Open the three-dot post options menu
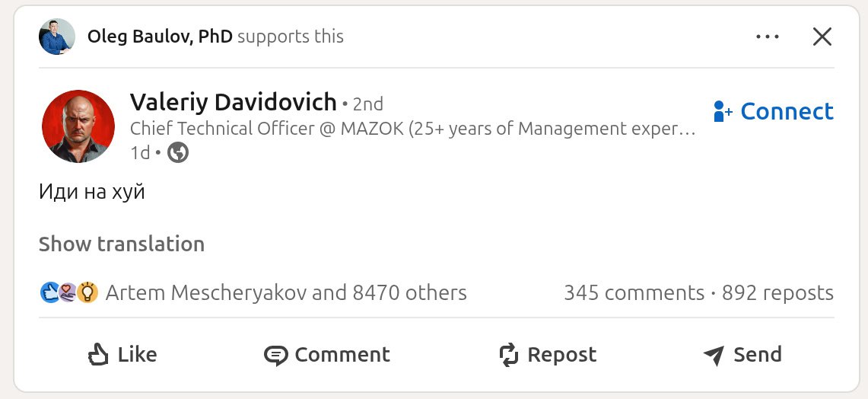The image size is (868, 399). point(768,37)
